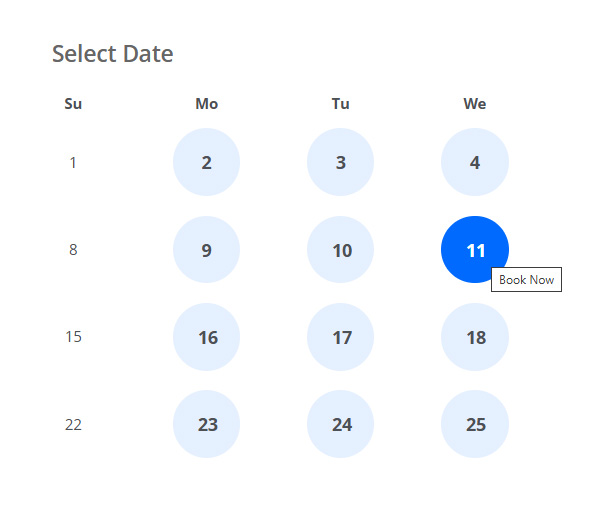Select the highlighted date 11
600x509 pixels.
(x=475, y=250)
